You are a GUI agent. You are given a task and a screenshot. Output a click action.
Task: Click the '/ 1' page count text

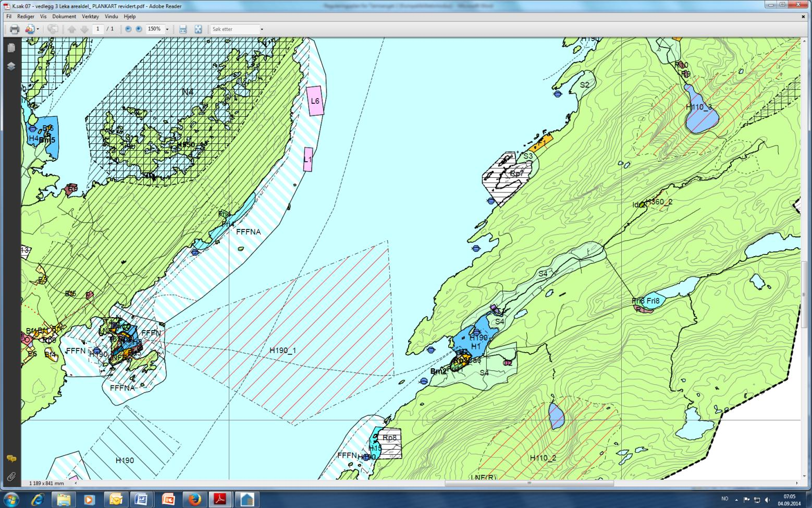coord(110,29)
